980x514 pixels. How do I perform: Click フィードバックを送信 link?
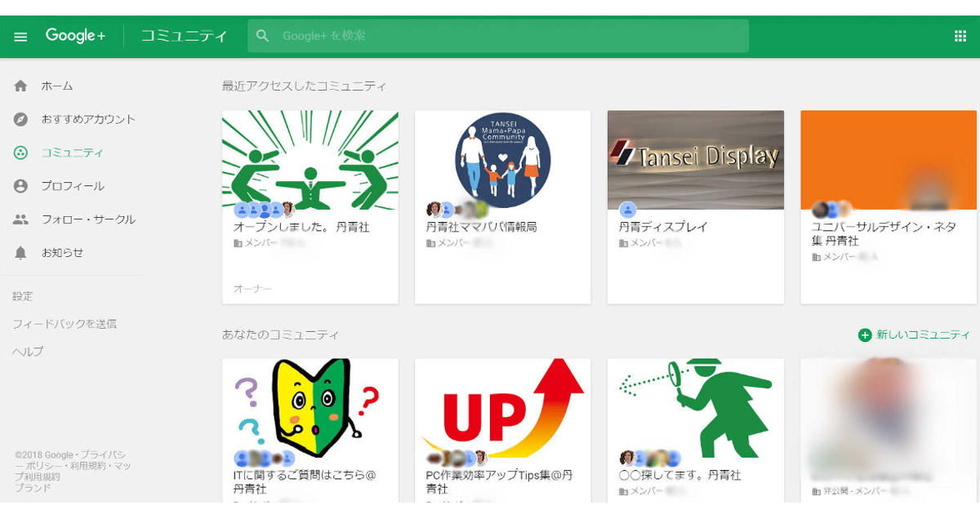click(65, 324)
